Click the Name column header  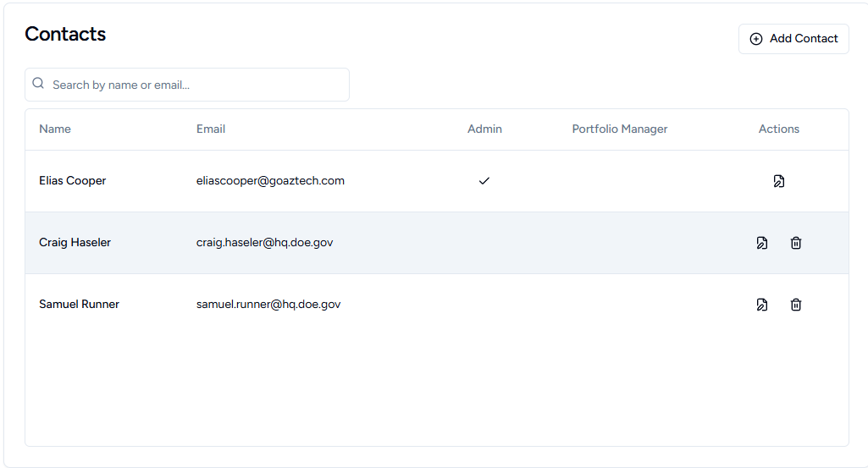(55, 129)
